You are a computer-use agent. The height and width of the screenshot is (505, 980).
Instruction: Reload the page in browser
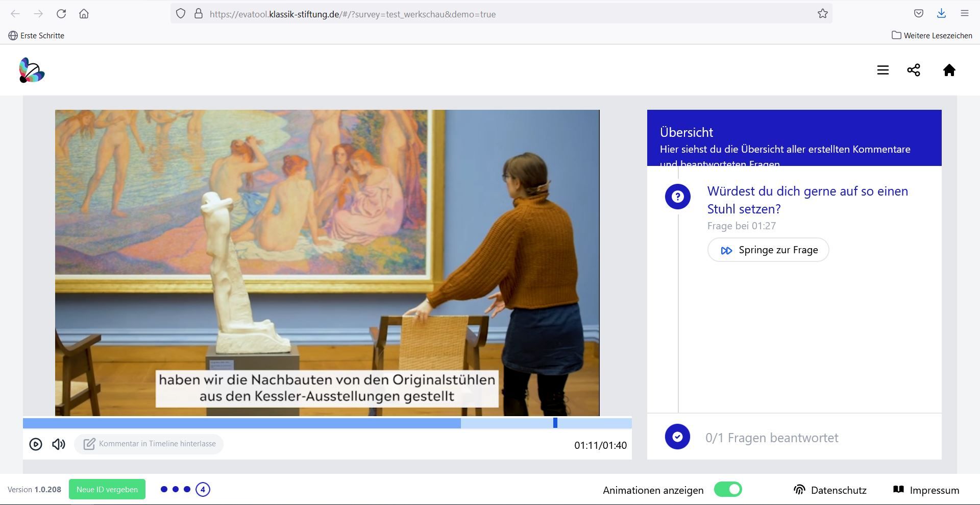tap(61, 14)
